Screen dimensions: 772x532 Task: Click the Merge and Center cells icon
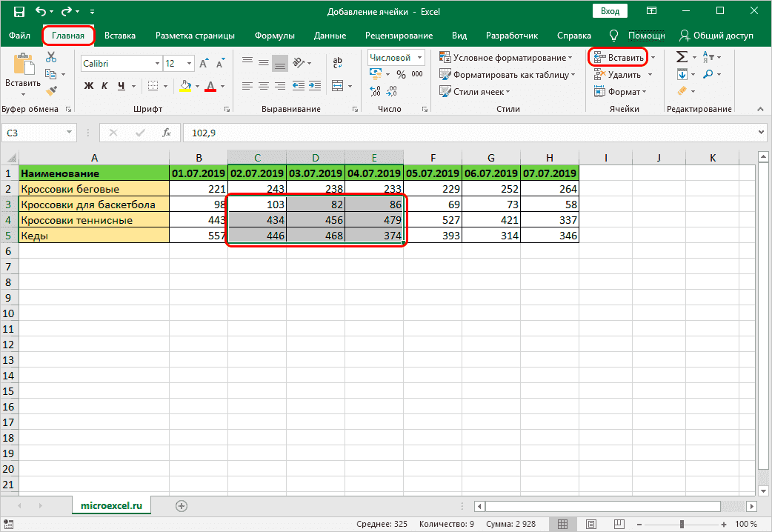[338, 85]
